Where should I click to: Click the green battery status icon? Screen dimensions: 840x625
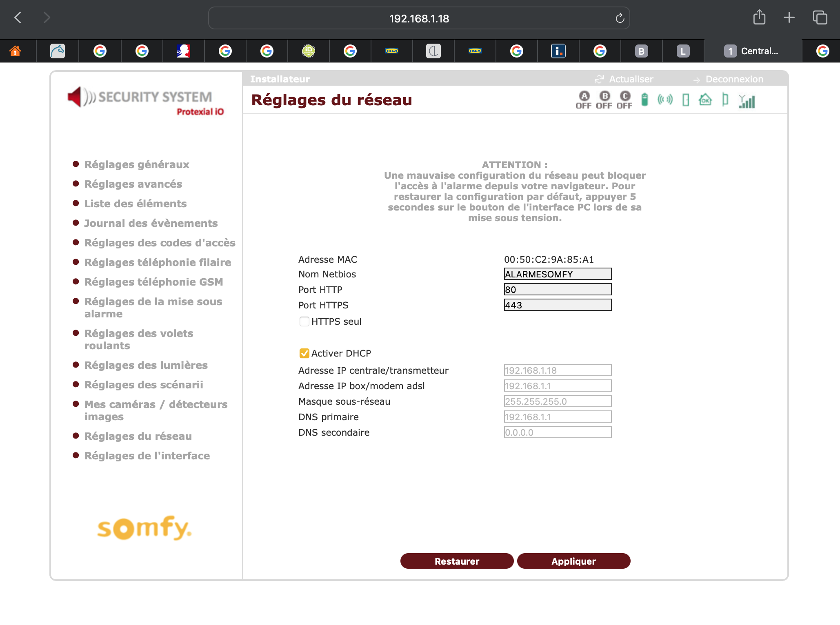click(644, 100)
